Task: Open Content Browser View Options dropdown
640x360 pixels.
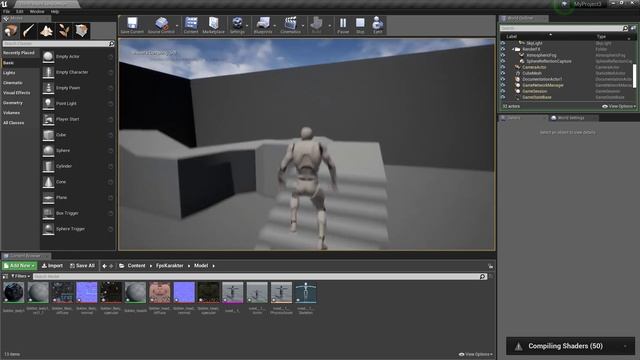Action: [x=476, y=354]
